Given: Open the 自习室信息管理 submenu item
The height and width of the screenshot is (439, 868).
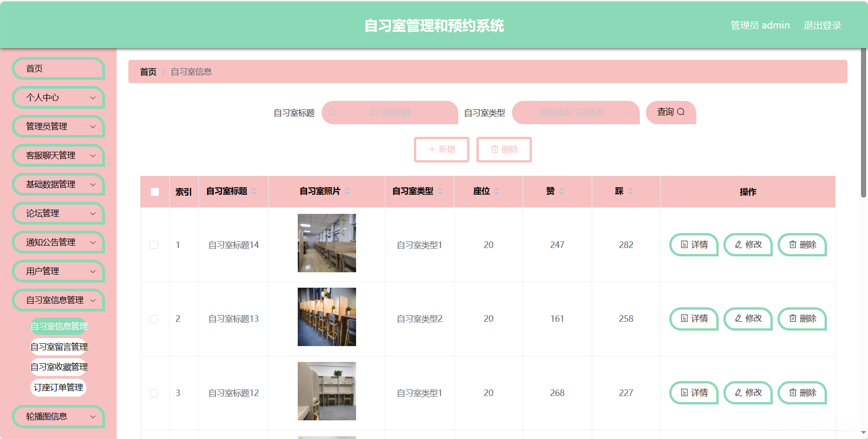Looking at the screenshot, I should pos(59,326).
